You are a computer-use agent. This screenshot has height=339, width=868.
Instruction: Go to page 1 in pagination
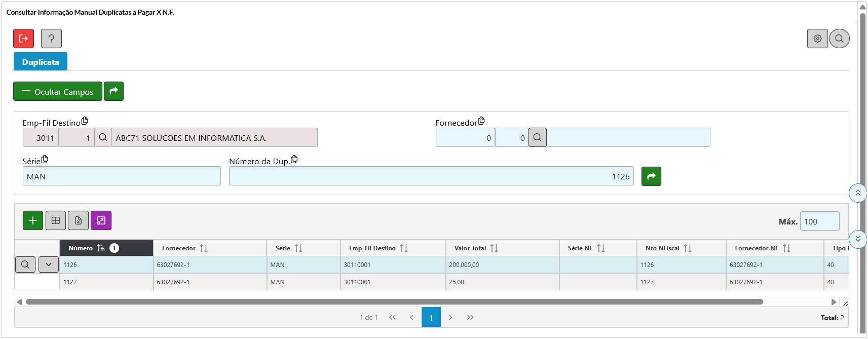(431, 317)
